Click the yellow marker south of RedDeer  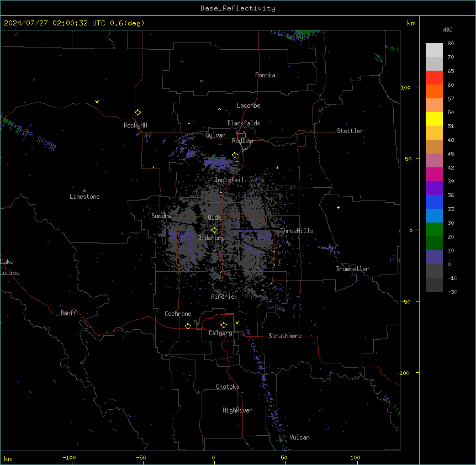coord(235,155)
